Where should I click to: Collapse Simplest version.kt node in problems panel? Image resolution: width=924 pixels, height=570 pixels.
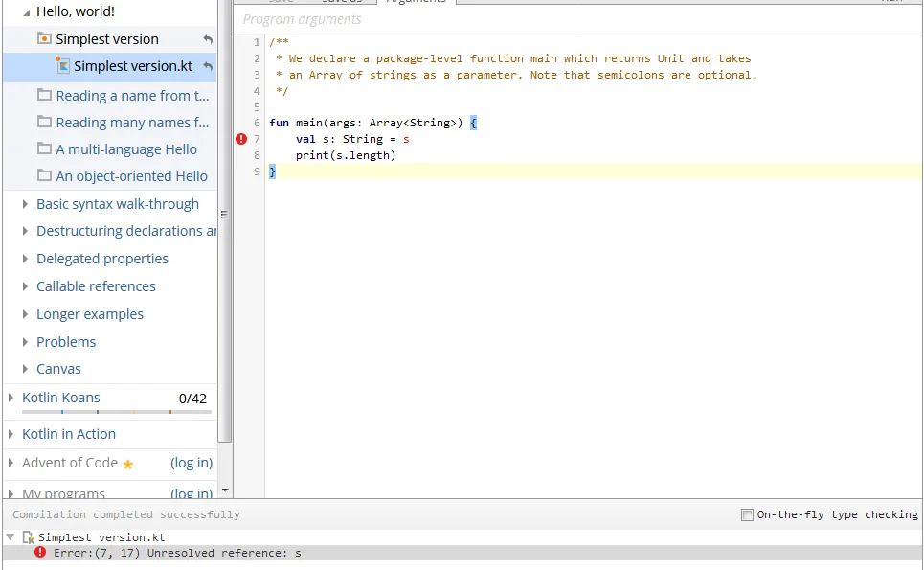[10, 537]
